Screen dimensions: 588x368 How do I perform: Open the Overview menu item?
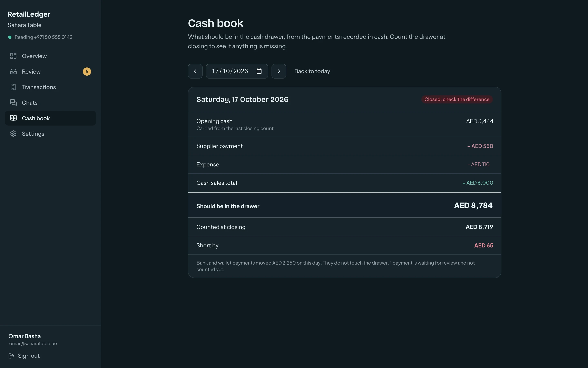[x=50, y=56]
